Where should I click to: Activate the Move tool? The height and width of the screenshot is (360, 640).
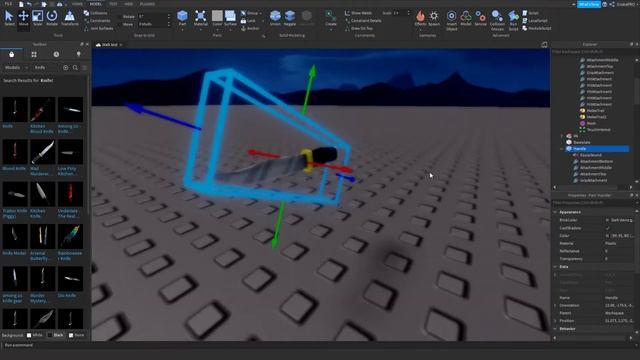23,18
